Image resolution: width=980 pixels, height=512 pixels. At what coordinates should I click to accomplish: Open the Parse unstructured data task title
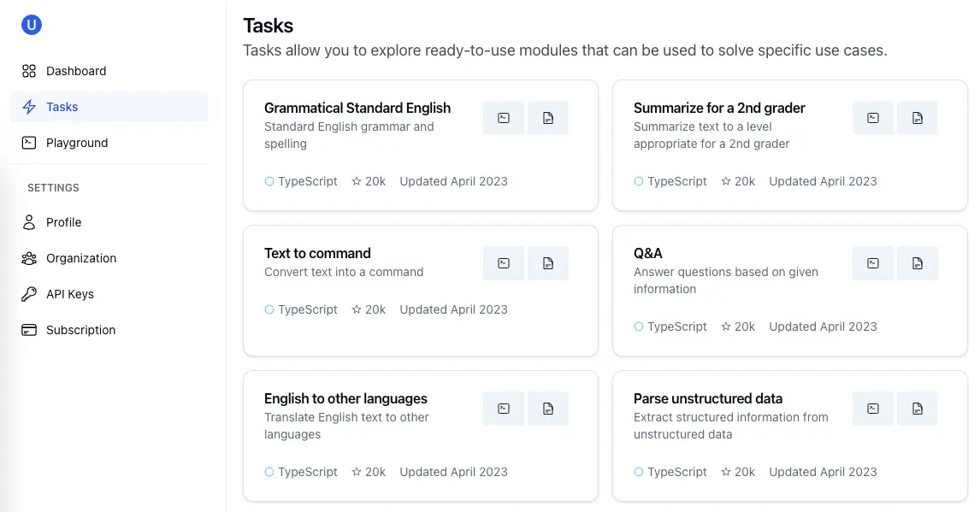[x=708, y=398]
